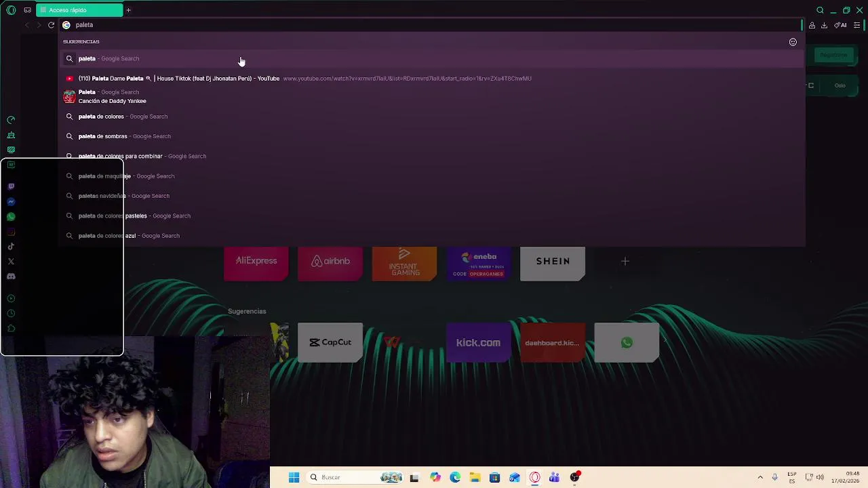Open the downloads icon in toolbar
The height and width of the screenshot is (488, 868).
click(824, 25)
